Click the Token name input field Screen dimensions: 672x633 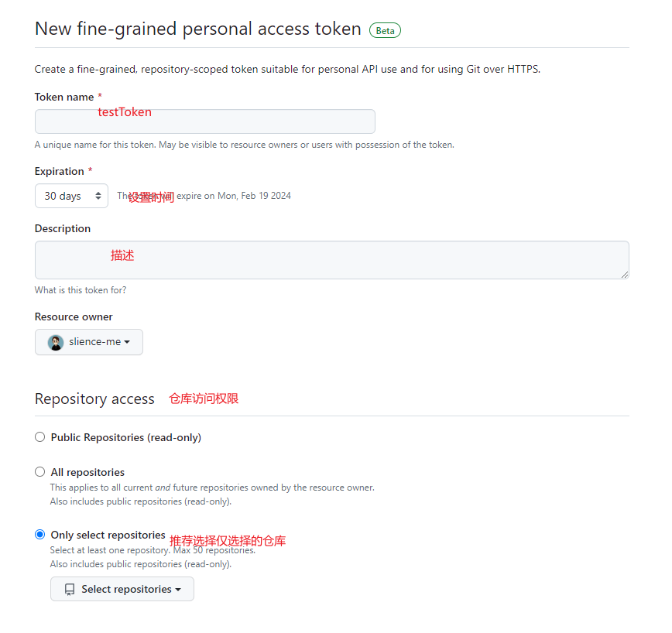click(205, 121)
